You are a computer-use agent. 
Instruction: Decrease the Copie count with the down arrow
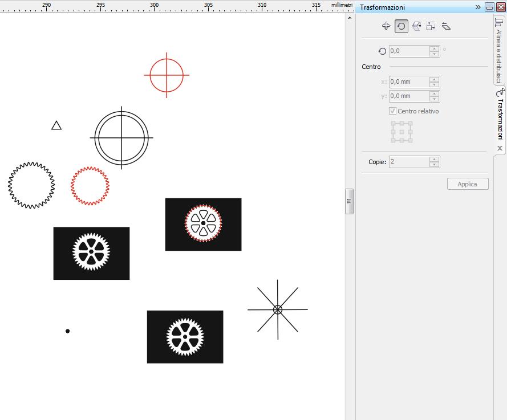(434, 164)
